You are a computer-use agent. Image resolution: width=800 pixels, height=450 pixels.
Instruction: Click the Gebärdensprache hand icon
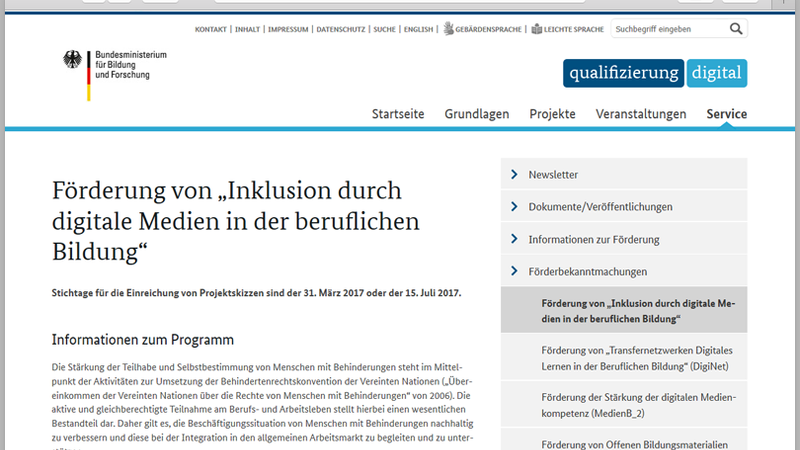coord(448,29)
